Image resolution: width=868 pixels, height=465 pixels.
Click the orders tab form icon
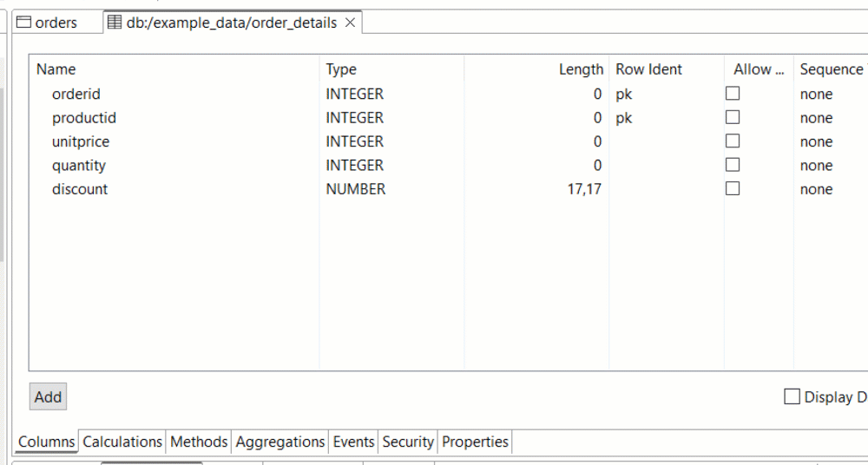pos(24,23)
